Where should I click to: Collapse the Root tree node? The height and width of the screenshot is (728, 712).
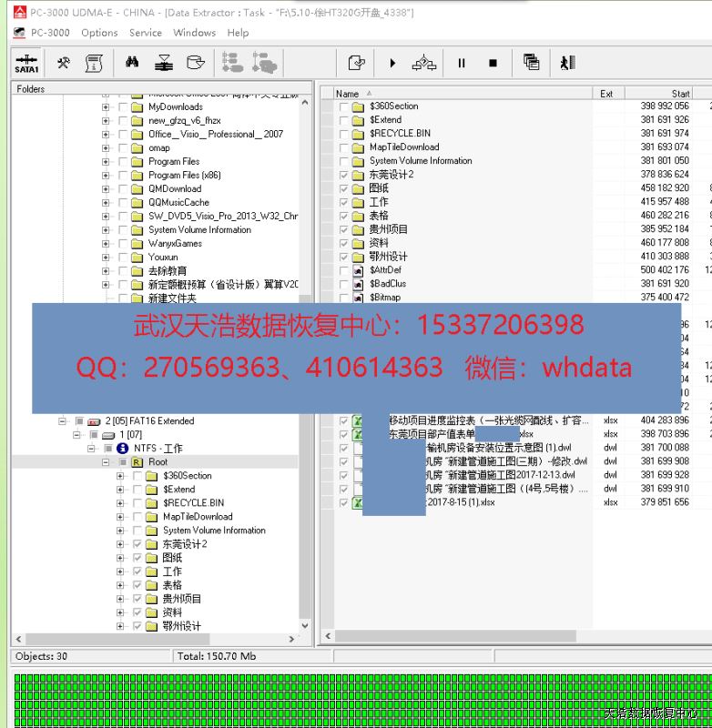tap(106, 462)
